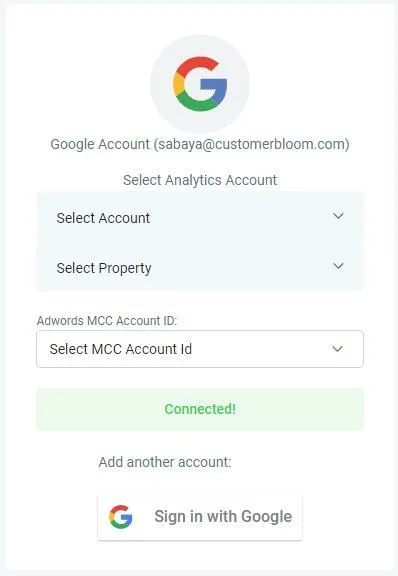
Task: Click the chevron beside Select Account
Action: 338,216
